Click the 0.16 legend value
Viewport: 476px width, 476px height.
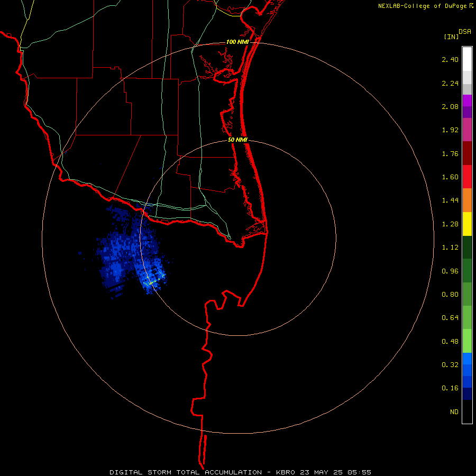450,388
